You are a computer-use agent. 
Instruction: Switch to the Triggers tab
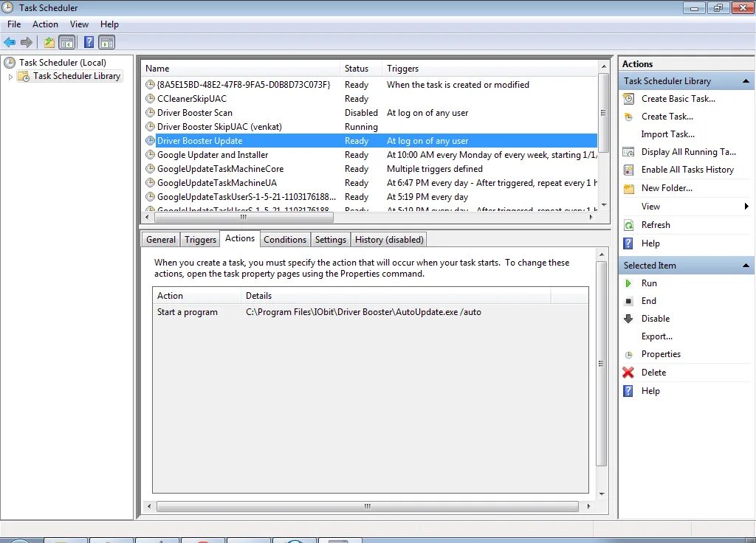(200, 240)
